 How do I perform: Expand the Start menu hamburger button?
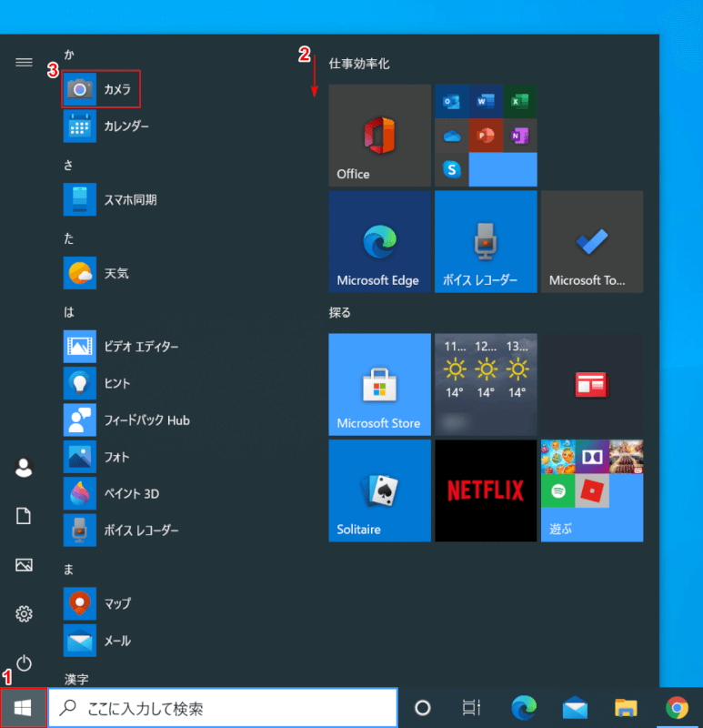(x=25, y=62)
